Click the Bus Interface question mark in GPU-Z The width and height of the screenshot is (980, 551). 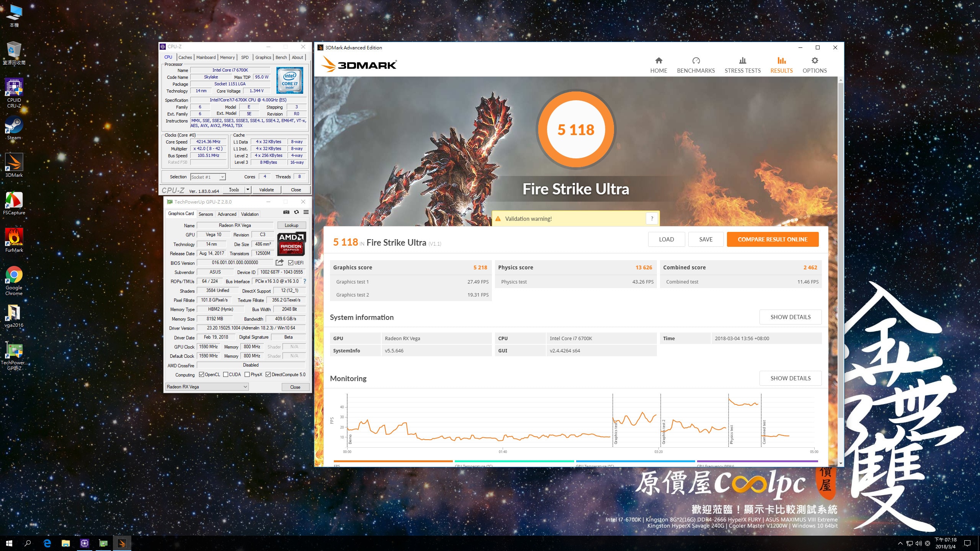coord(305,281)
